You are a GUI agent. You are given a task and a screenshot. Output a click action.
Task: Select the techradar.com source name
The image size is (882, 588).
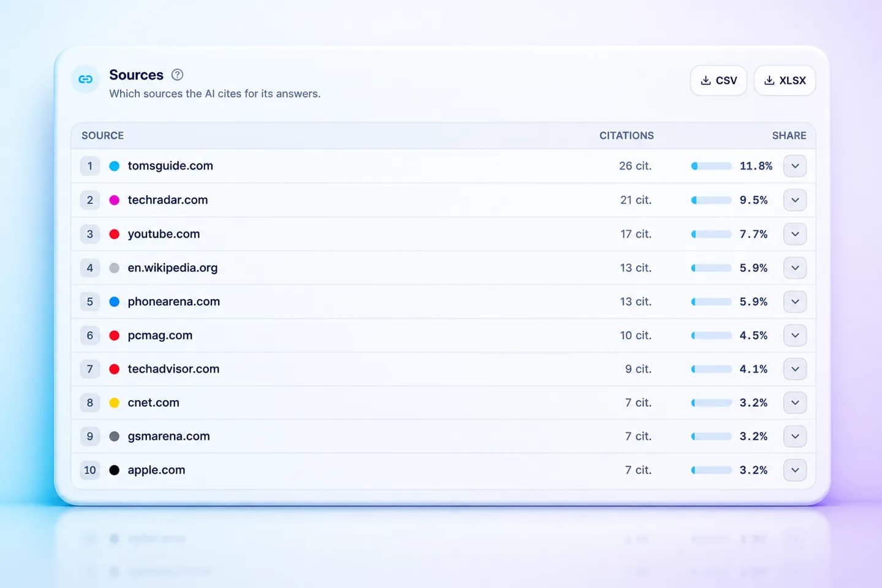click(x=168, y=200)
